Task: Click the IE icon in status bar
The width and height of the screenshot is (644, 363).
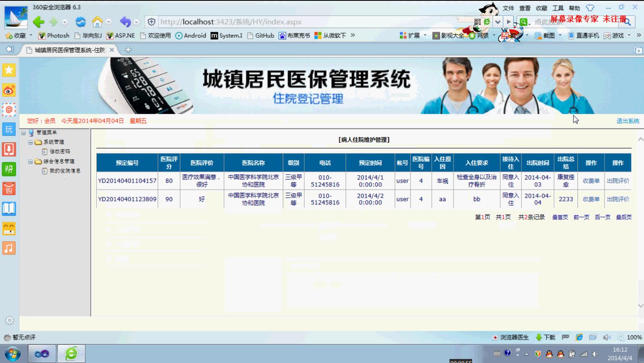Action: tap(579, 337)
